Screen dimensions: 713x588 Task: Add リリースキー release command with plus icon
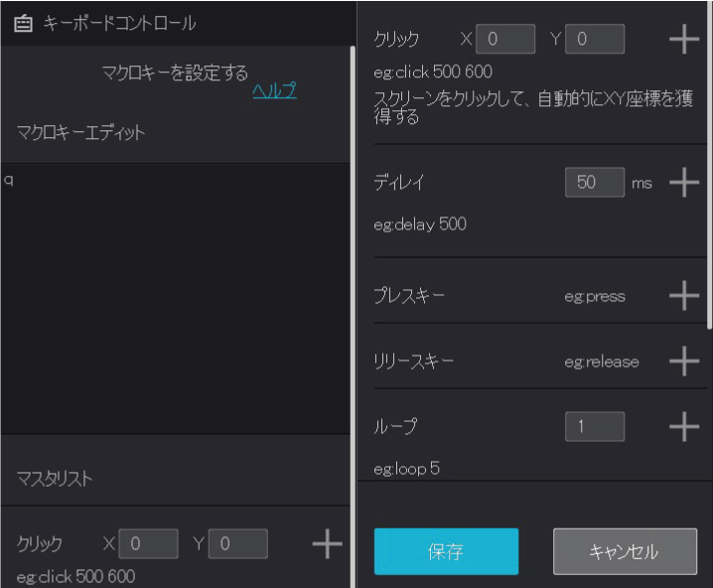[684, 362]
